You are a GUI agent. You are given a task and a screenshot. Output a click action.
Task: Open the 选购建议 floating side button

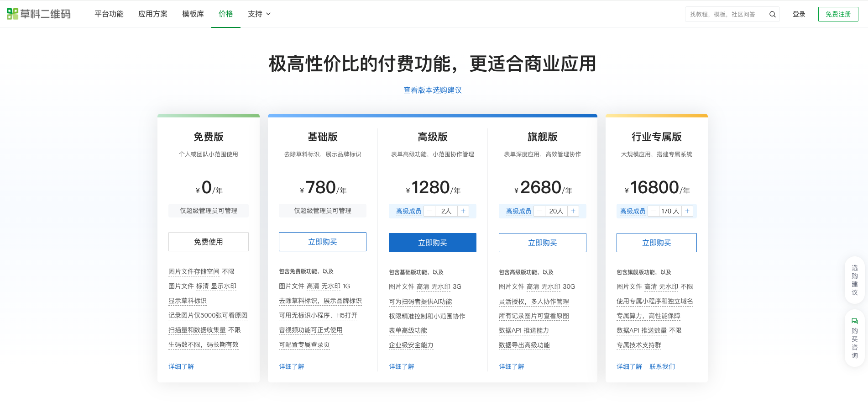coord(854,280)
